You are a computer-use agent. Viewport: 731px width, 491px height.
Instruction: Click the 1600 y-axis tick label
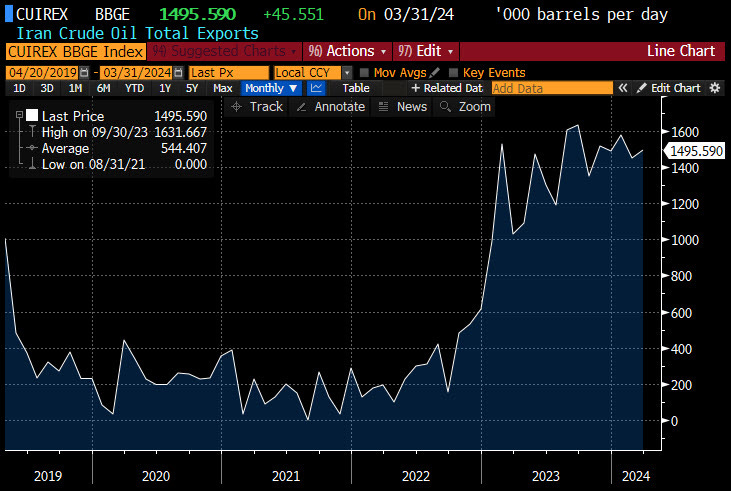(685, 132)
